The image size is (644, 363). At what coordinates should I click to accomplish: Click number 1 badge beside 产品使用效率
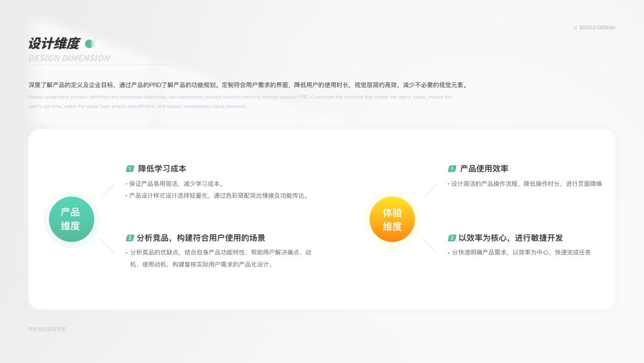452,168
